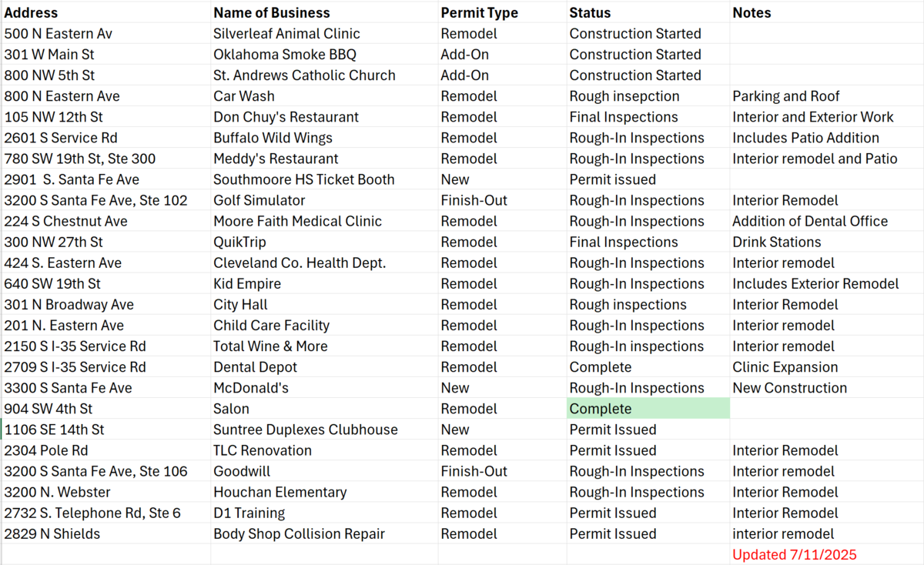
Task: Select the Kid Empire cell
Action: [x=324, y=283]
